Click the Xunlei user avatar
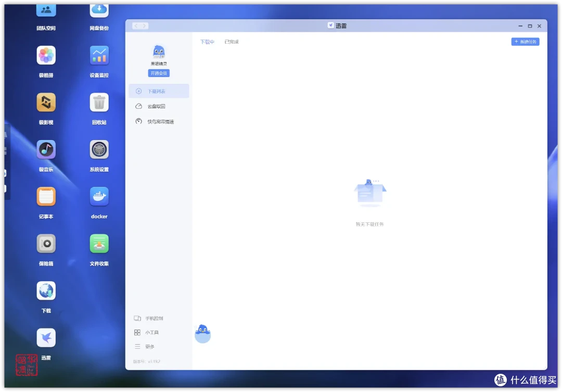 [x=159, y=52]
